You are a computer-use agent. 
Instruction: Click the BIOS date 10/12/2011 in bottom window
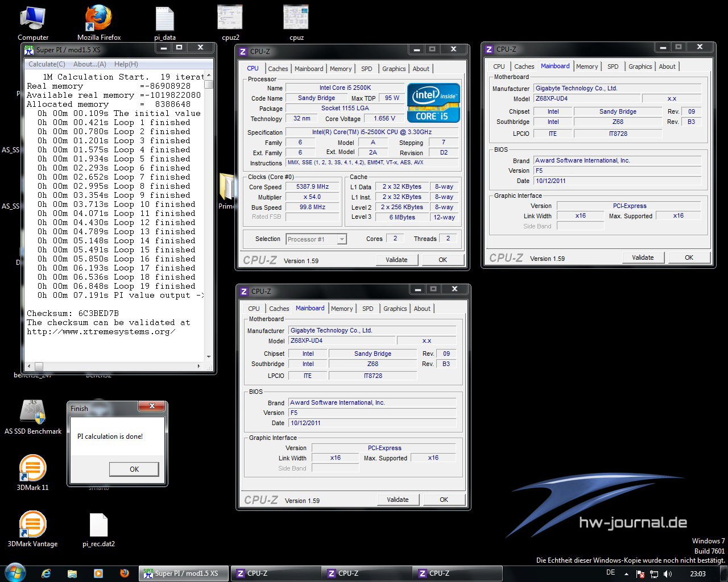coord(373,423)
